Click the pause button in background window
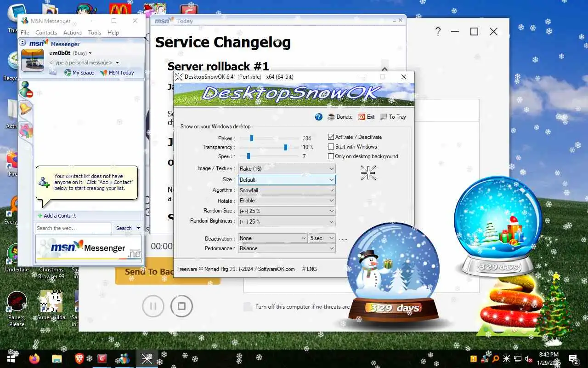This screenshot has width=588, height=368. (x=153, y=306)
